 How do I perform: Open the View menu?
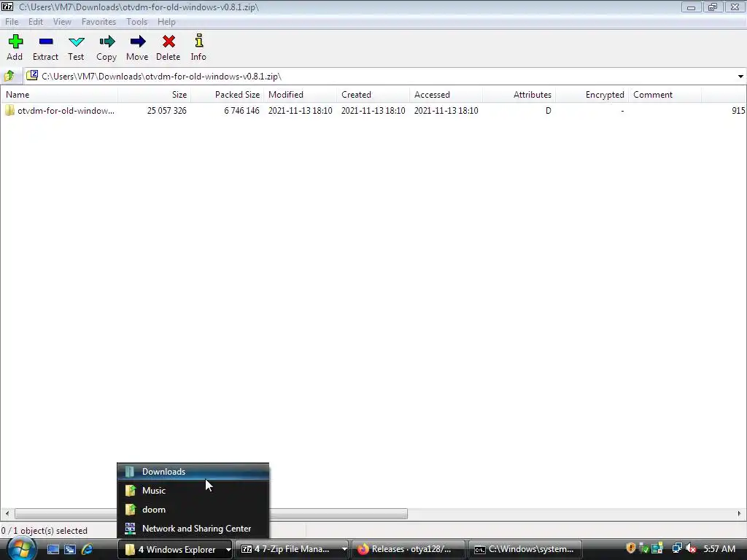(62, 22)
